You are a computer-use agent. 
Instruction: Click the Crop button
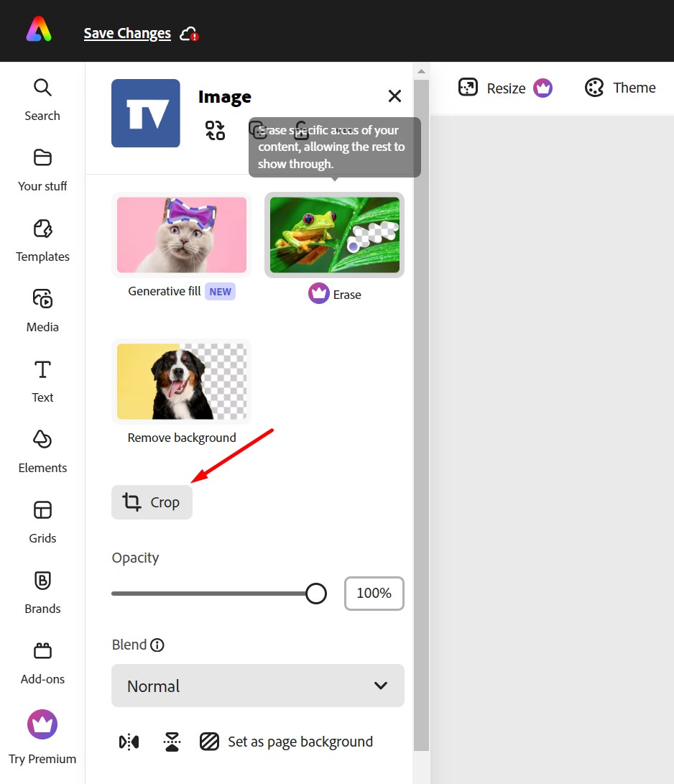point(152,502)
